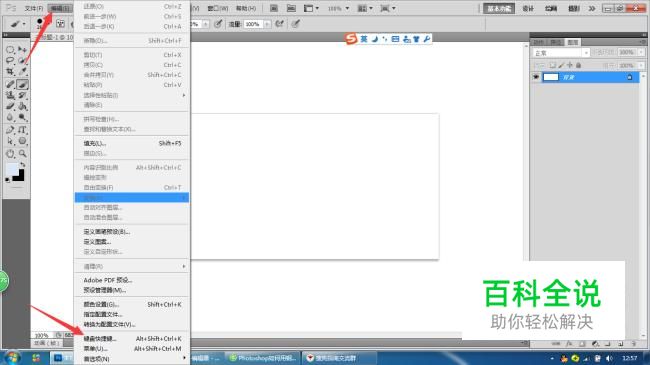This screenshot has height=365, width=650.
Task: Select the Horizontal Type tool
Action: (22, 130)
